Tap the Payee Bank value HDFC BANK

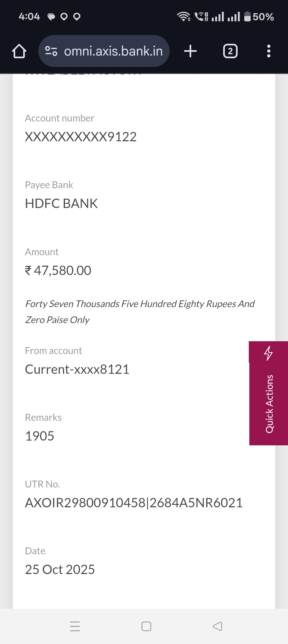click(x=61, y=204)
